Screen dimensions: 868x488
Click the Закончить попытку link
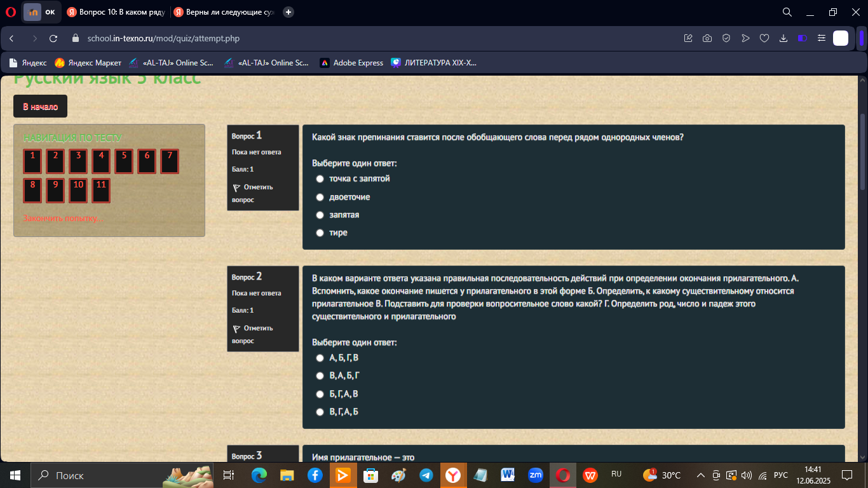pos(62,218)
